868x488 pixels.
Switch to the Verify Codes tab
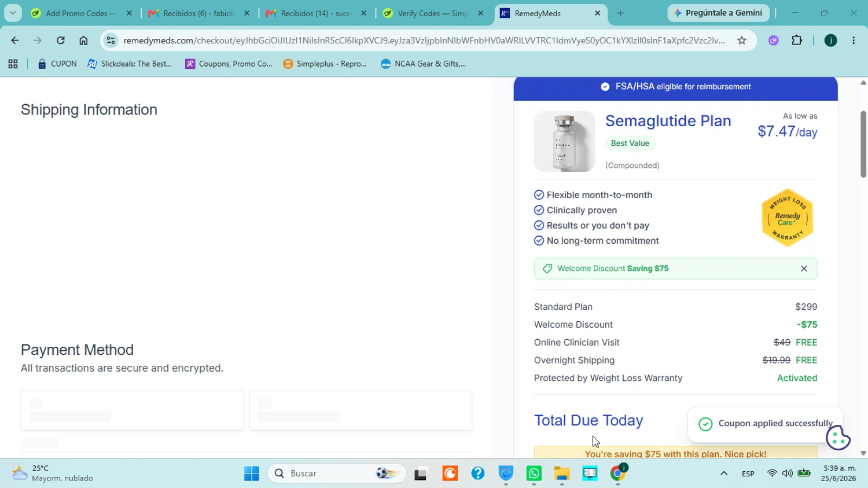pyautogui.click(x=432, y=13)
